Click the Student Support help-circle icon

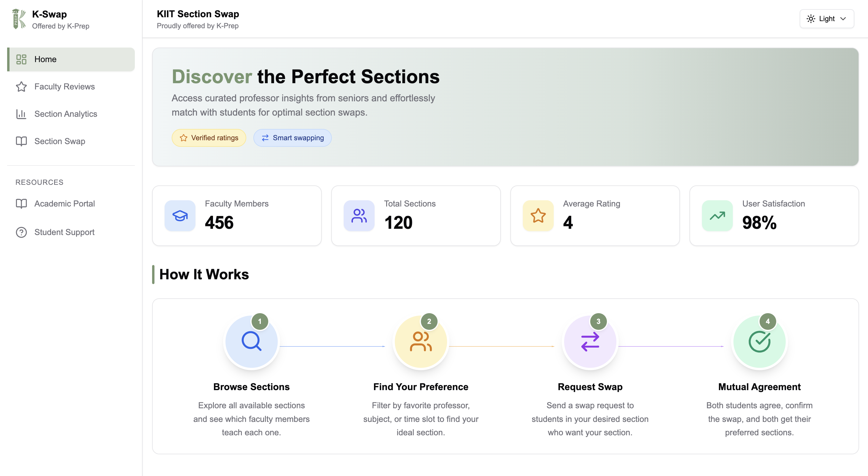point(21,232)
